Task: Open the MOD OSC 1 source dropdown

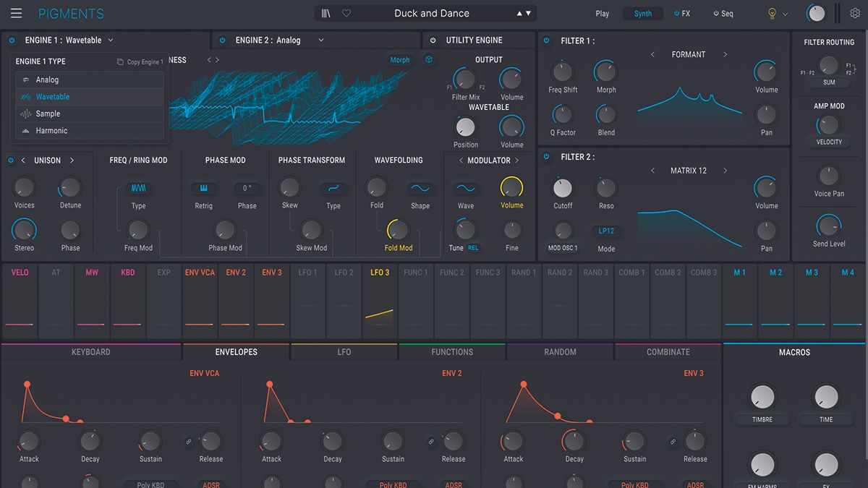Action: coord(563,249)
